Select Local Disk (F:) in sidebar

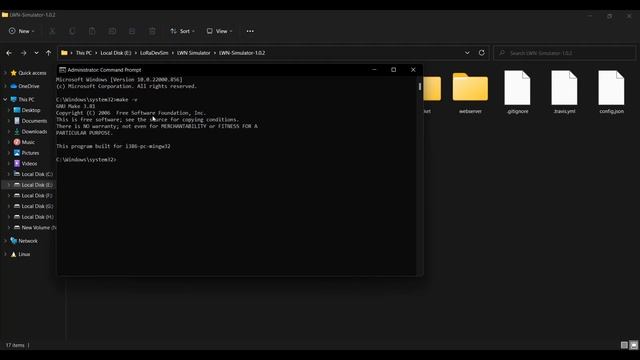coord(37,196)
